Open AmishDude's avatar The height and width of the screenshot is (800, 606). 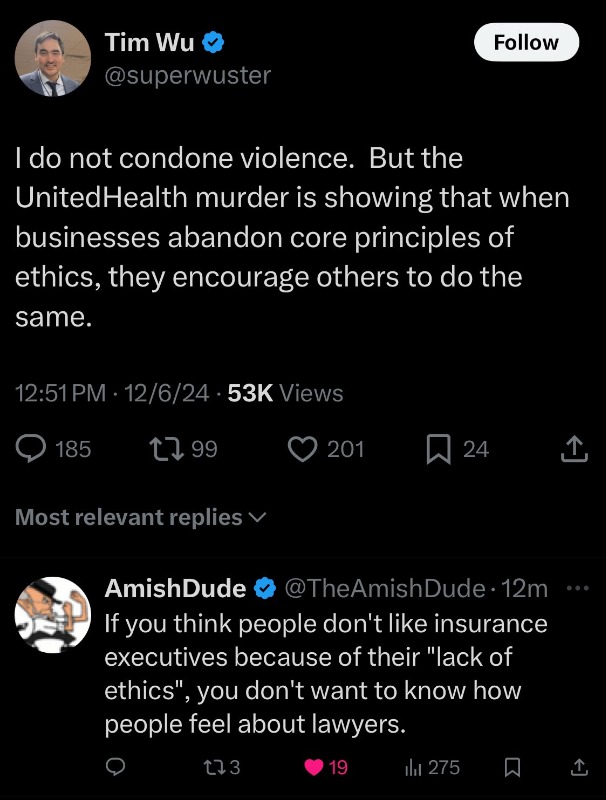[54, 614]
